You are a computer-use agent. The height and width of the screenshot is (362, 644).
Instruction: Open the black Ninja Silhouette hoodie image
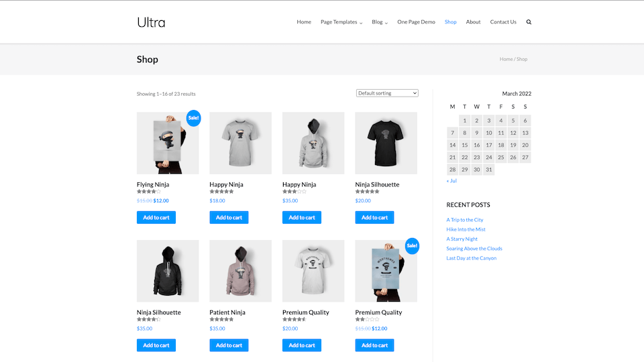[168, 271]
